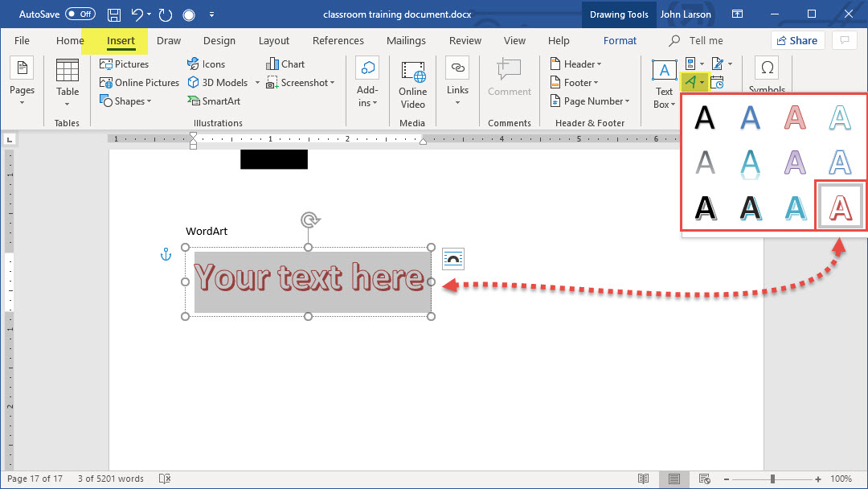The height and width of the screenshot is (489, 868).
Task: Insert a Chart from the ribbon
Action: point(285,64)
